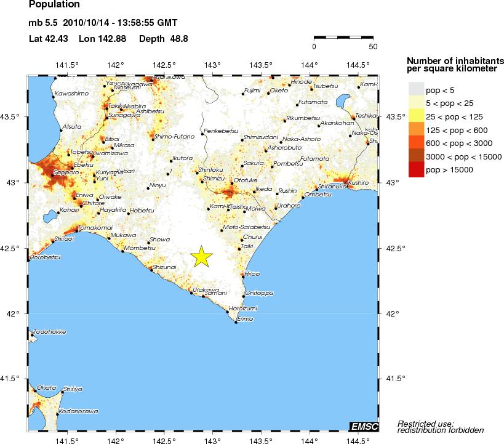Click the Urakawa town marker
Image resolution: width=504 pixels, height=444 pixels.
[191, 293]
